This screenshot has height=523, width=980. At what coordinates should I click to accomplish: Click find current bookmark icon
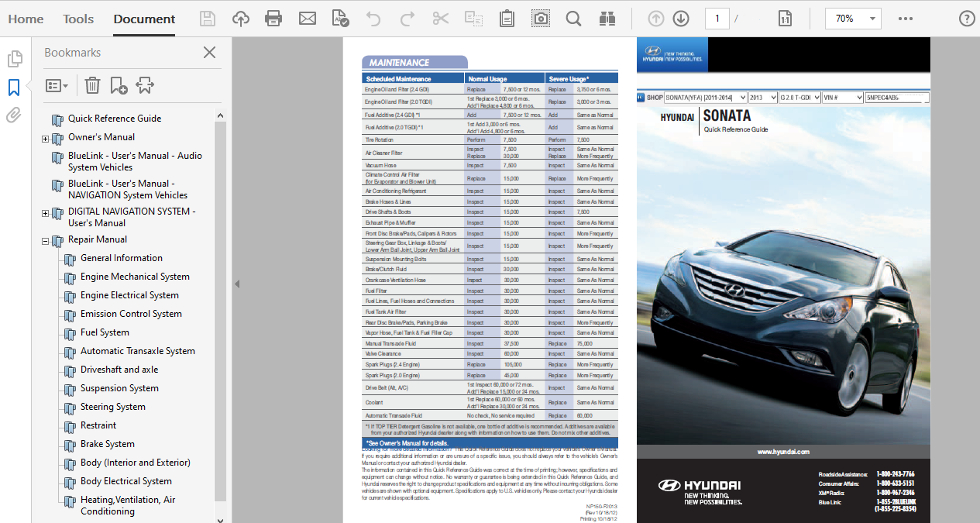pyautogui.click(x=145, y=85)
